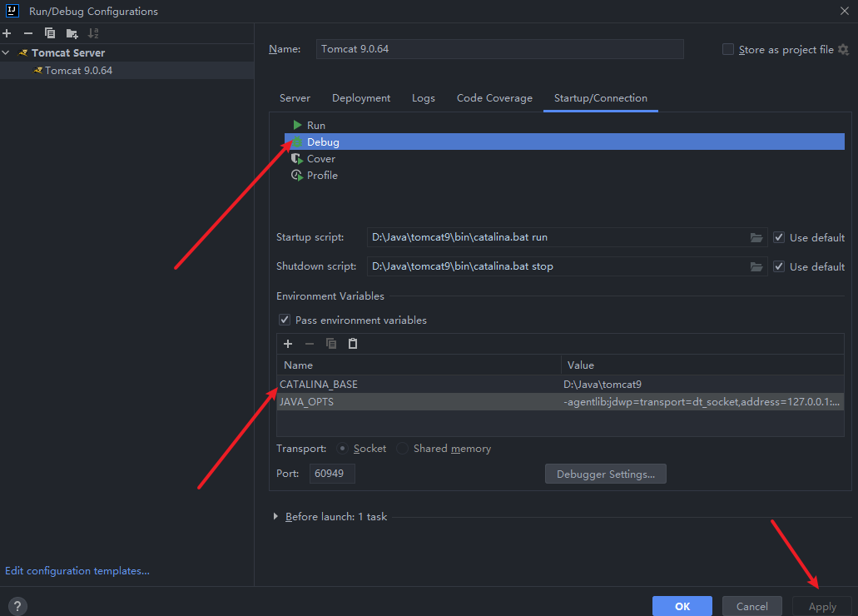Image resolution: width=858 pixels, height=616 pixels.
Task: Select the Run mode entry
Action: pyautogui.click(x=564, y=126)
